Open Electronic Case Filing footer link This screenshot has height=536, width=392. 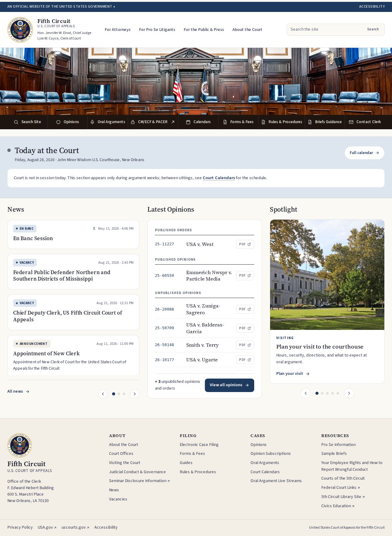tap(199, 444)
